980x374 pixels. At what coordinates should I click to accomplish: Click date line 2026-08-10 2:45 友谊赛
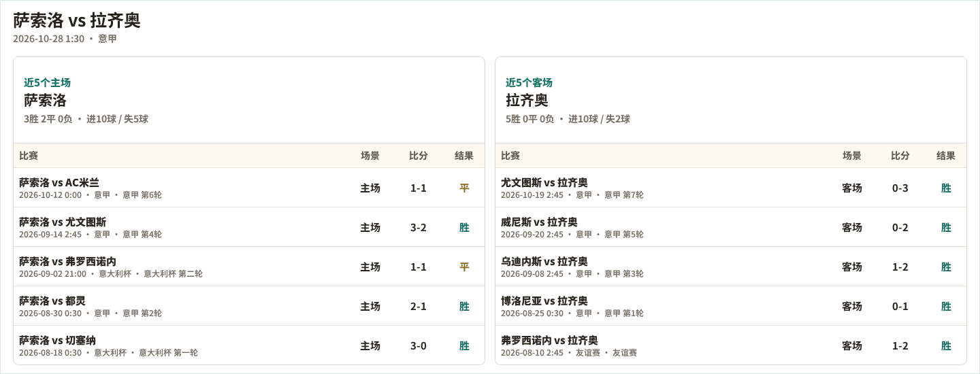[x=569, y=353]
